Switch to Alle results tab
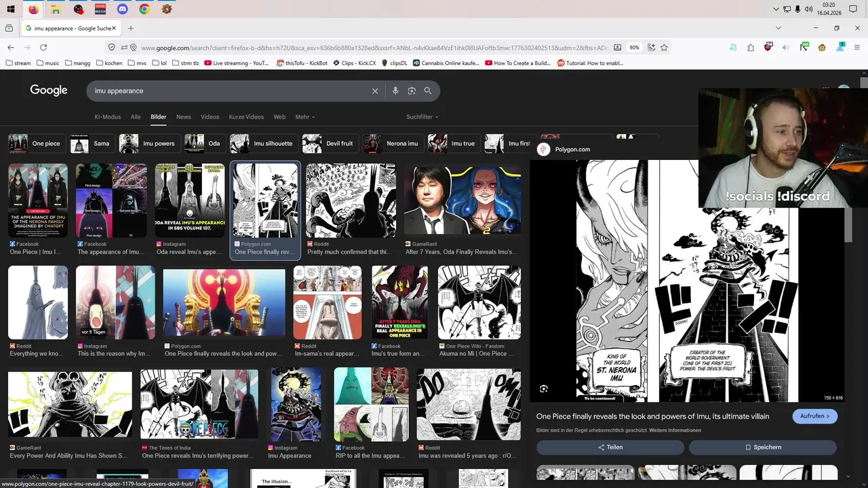 click(x=136, y=117)
